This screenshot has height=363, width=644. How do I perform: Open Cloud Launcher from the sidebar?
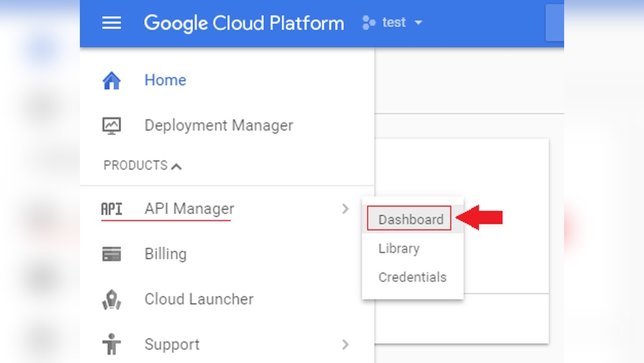tap(199, 299)
